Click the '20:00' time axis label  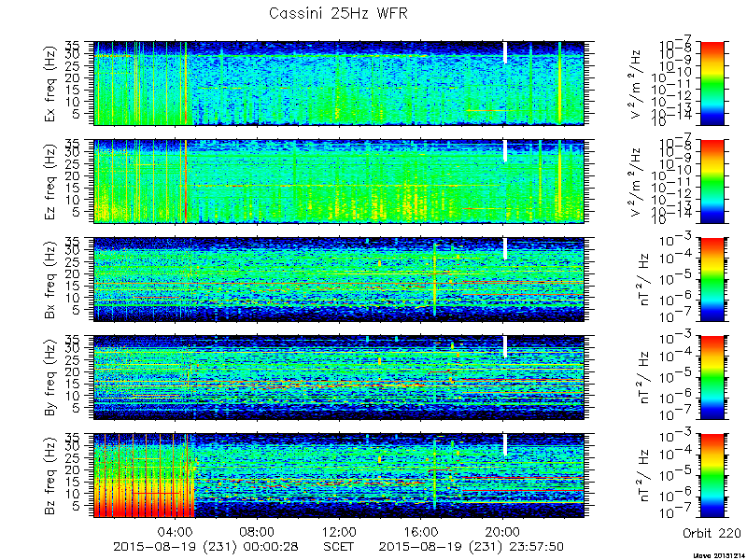click(x=502, y=531)
